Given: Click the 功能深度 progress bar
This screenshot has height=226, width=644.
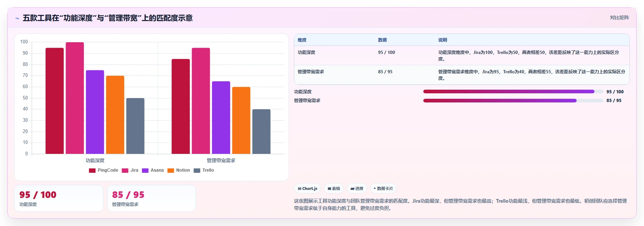Looking at the screenshot, I should (513, 92).
